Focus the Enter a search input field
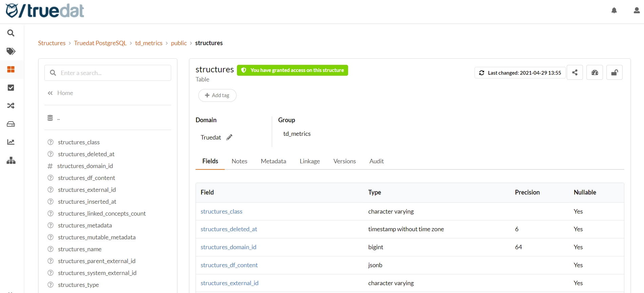 click(x=112, y=73)
